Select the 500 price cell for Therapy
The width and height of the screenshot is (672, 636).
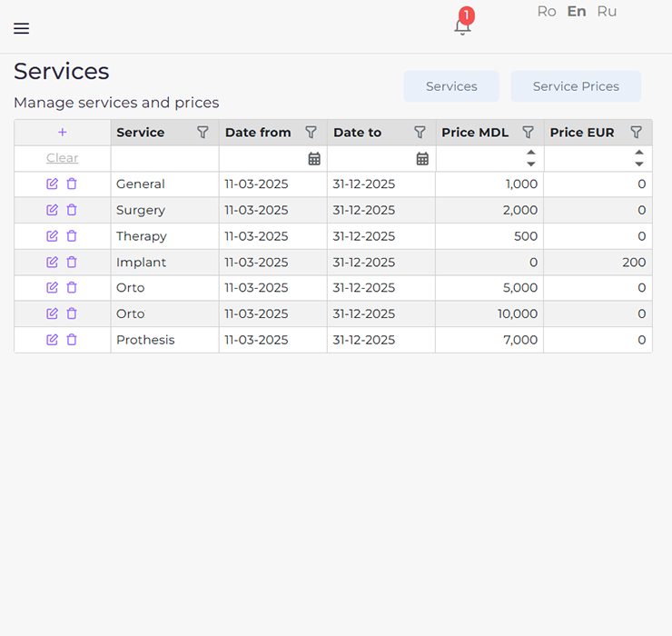[489, 236]
